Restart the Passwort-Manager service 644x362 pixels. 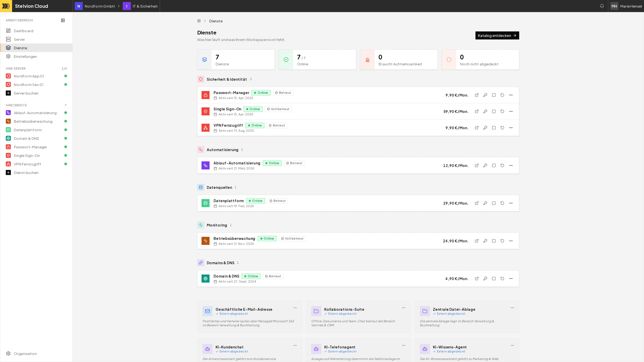[x=502, y=95]
